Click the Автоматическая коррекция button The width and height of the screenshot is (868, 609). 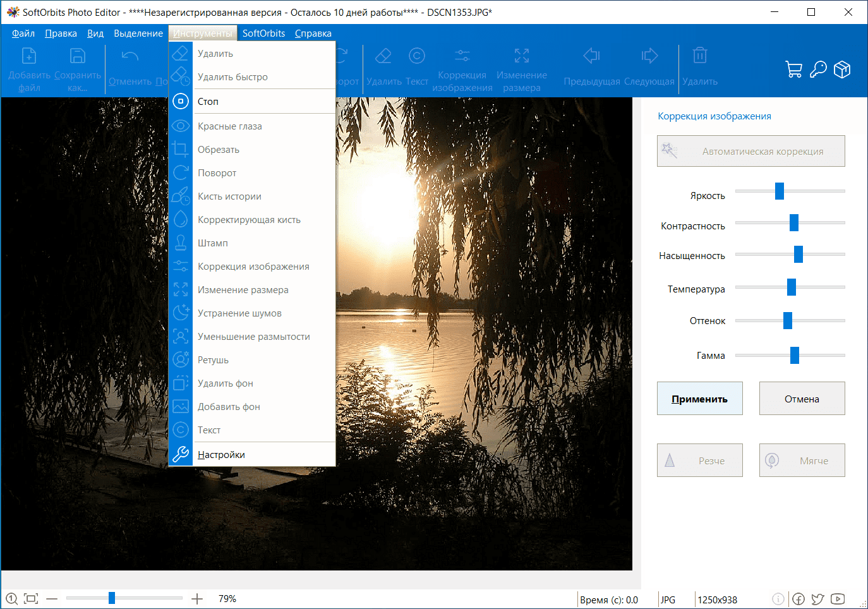[x=751, y=151]
